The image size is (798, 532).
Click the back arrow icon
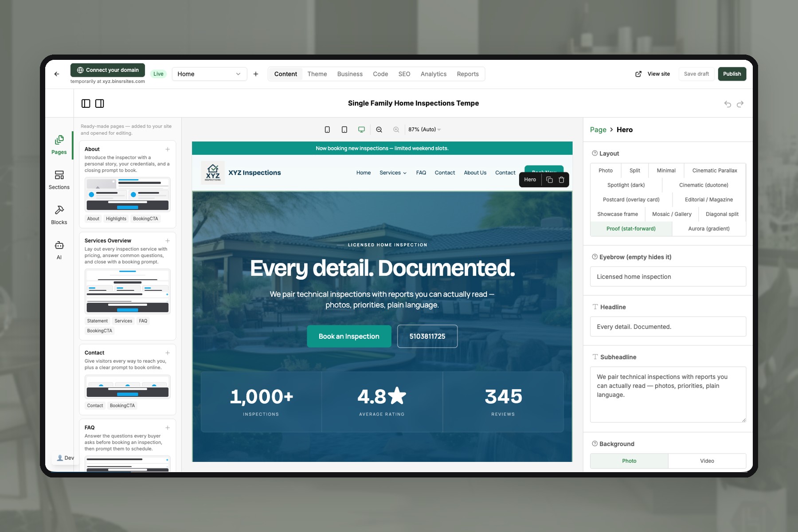[x=57, y=74]
